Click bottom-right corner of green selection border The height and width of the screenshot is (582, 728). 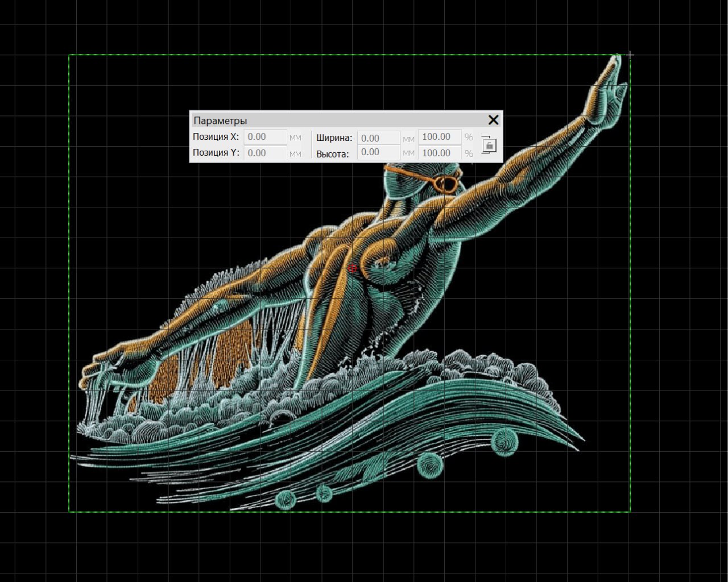[x=630, y=512]
